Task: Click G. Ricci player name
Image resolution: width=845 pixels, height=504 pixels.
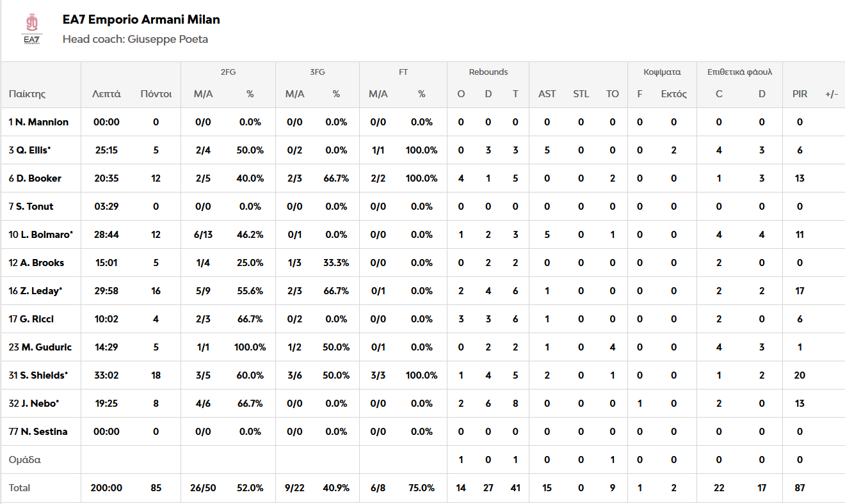Action: [x=31, y=319]
